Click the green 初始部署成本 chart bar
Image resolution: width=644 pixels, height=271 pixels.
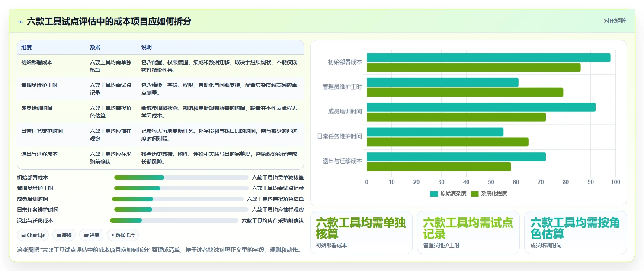point(474,68)
